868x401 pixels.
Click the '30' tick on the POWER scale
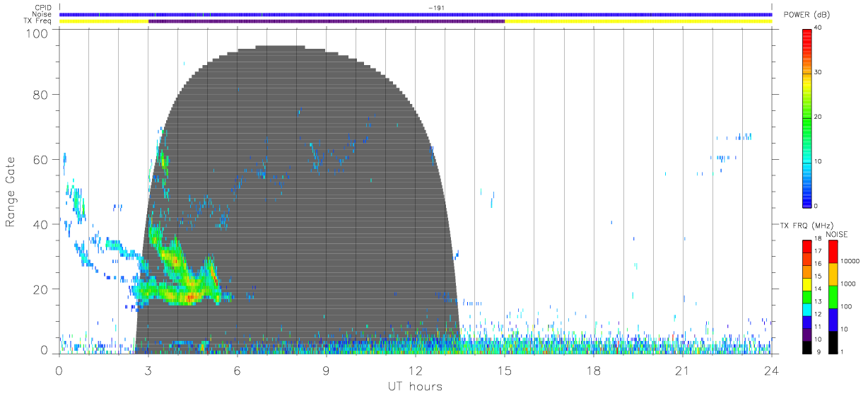coord(819,72)
